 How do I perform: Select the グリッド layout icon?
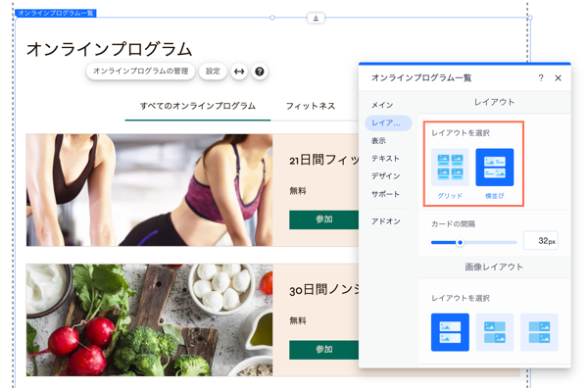pos(450,168)
